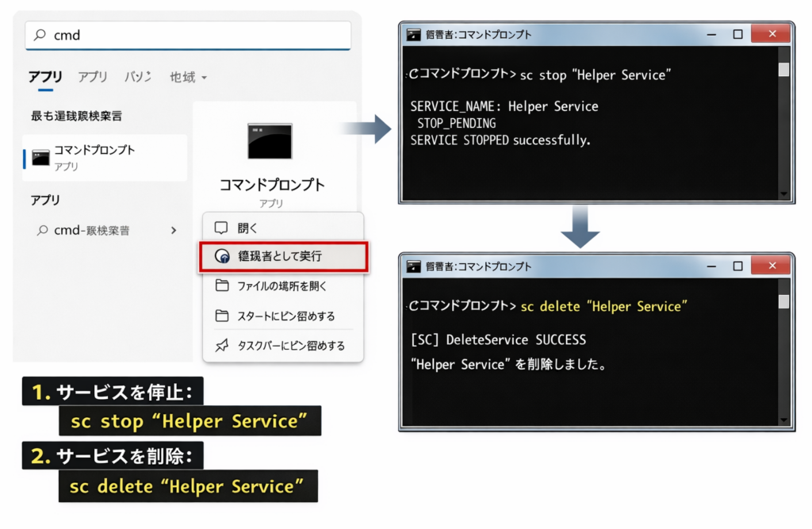Viewport: 812px width, 529px height.
Task: Click the search magnifier icon beside cmd
Action: coord(40,36)
